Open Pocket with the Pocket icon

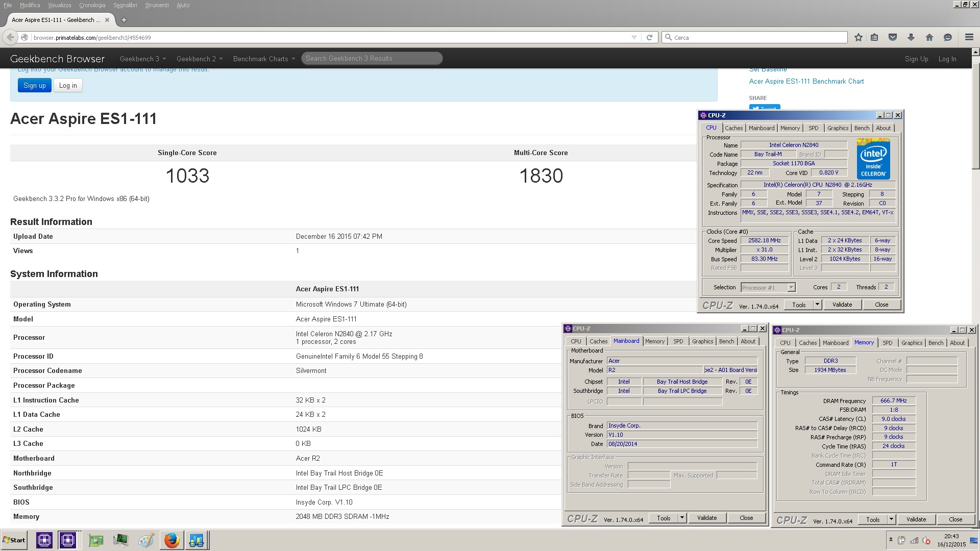(x=893, y=37)
